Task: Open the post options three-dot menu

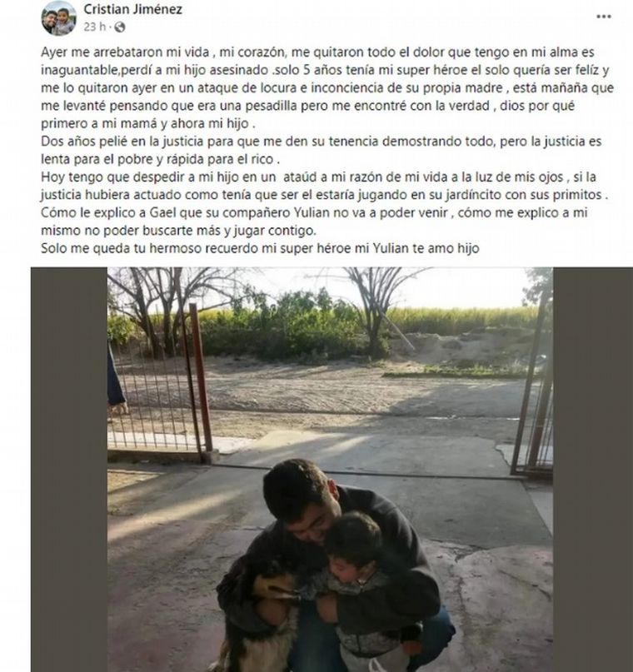Action: pos(603,17)
